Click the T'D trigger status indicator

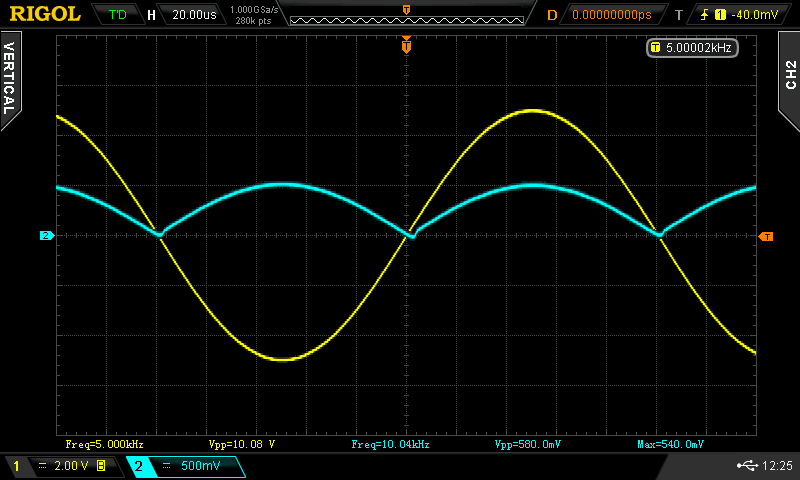pos(117,15)
